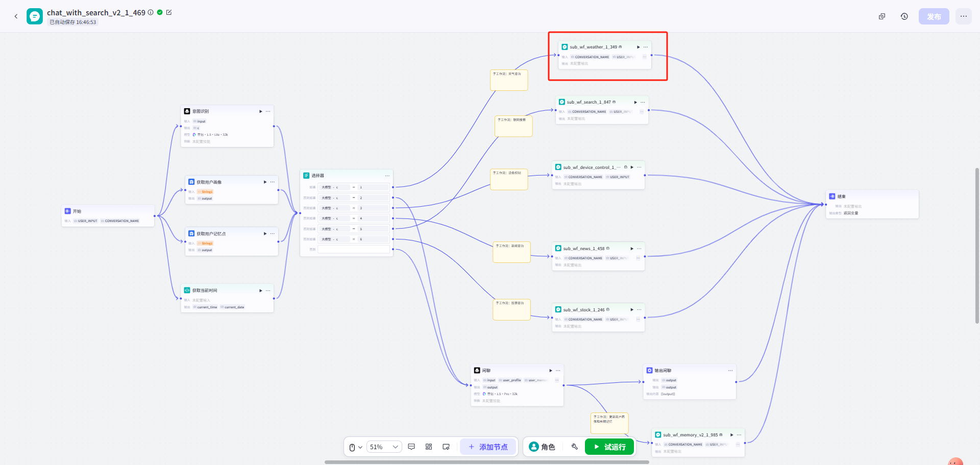Click the 添加节点 add node button
This screenshot has width=980, height=465.
point(488,447)
